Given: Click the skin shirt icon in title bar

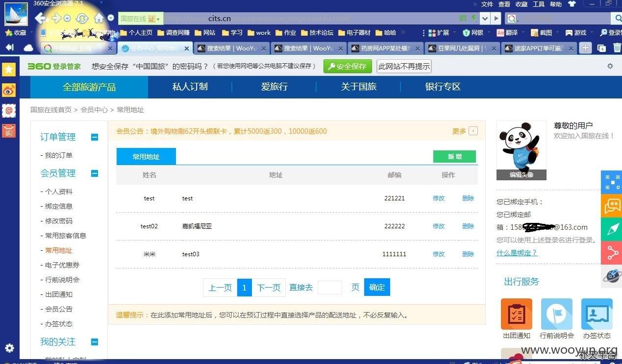Looking at the screenshot, I should tap(572, 4).
